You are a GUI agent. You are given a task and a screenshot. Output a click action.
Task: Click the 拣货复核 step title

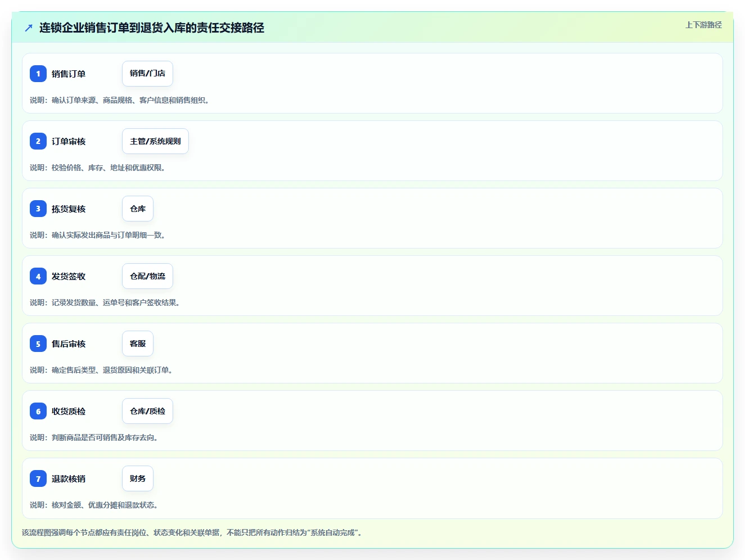pyautogui.click(x=69, y=209)
